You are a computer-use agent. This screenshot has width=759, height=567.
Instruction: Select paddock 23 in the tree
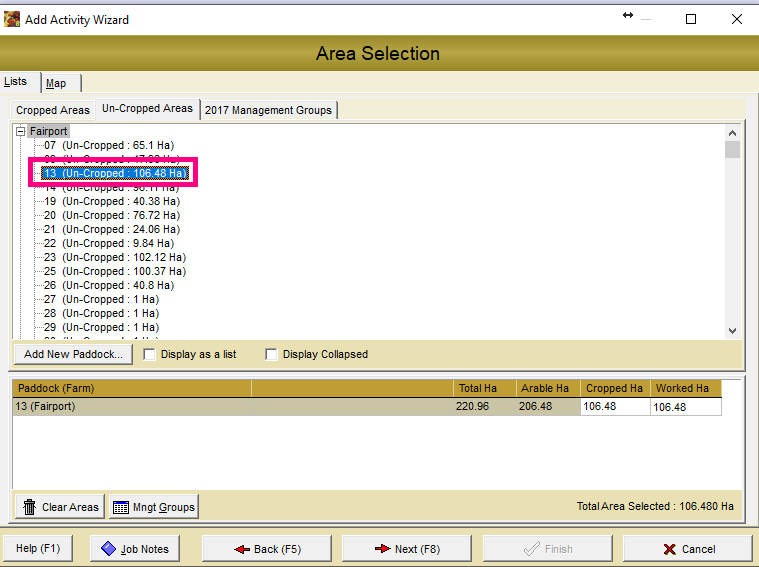coord(114,257)
